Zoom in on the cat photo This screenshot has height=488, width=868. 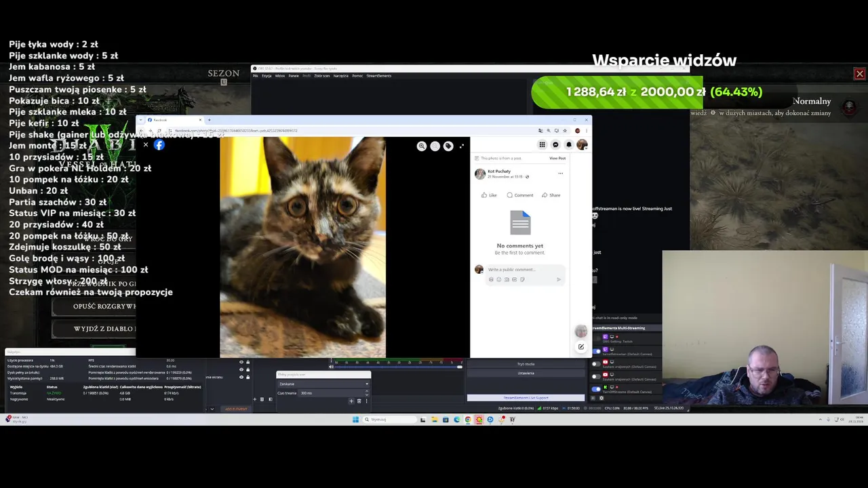point(422,146)
